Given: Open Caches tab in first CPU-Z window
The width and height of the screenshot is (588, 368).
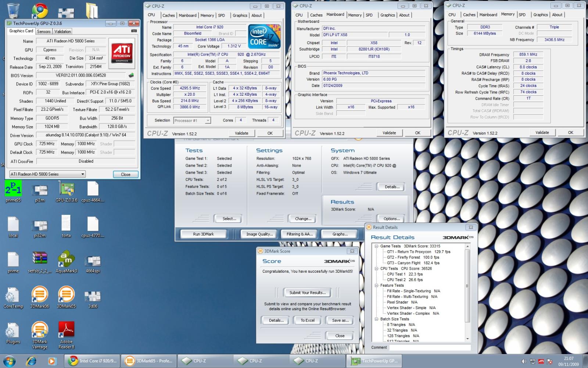Looking at the screenshot, I should point(169,15).
